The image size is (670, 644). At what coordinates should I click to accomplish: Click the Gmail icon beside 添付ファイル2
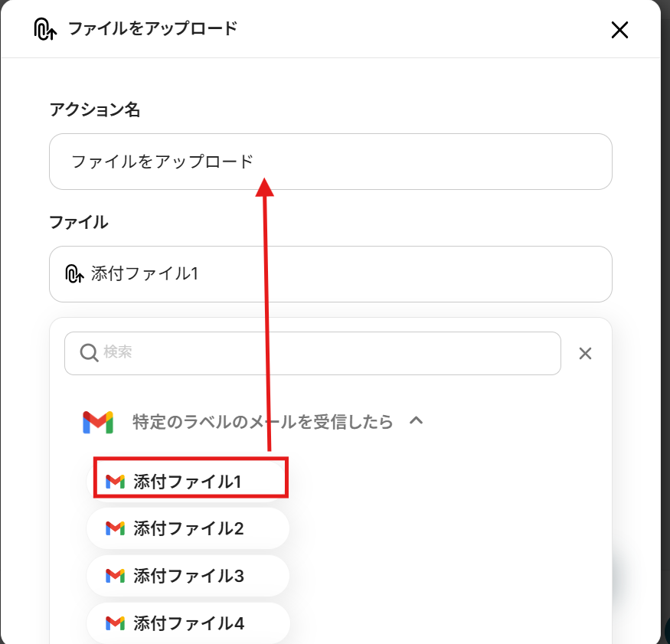tap(115, 529)
